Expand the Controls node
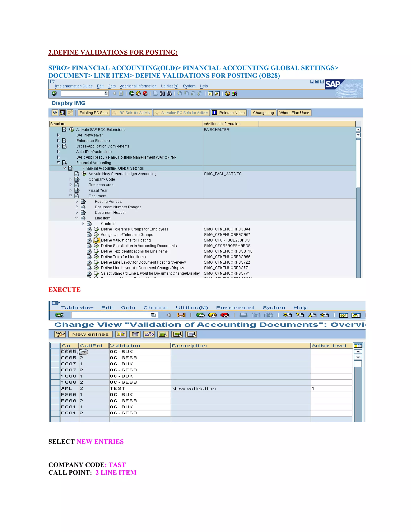 [x=83, y=223]
